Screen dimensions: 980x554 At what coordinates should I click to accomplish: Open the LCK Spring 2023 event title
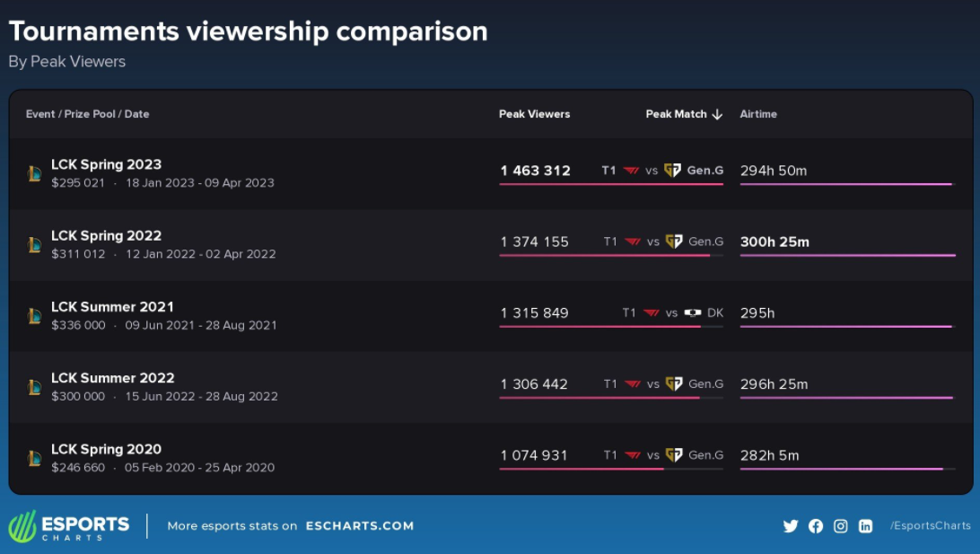(106, 164)
